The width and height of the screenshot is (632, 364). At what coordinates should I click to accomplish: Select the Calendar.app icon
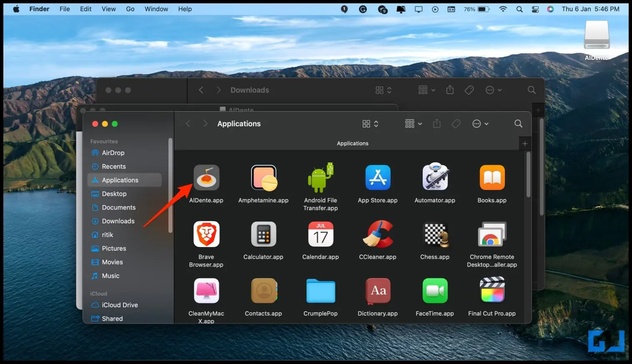click(x=321, y=234)
